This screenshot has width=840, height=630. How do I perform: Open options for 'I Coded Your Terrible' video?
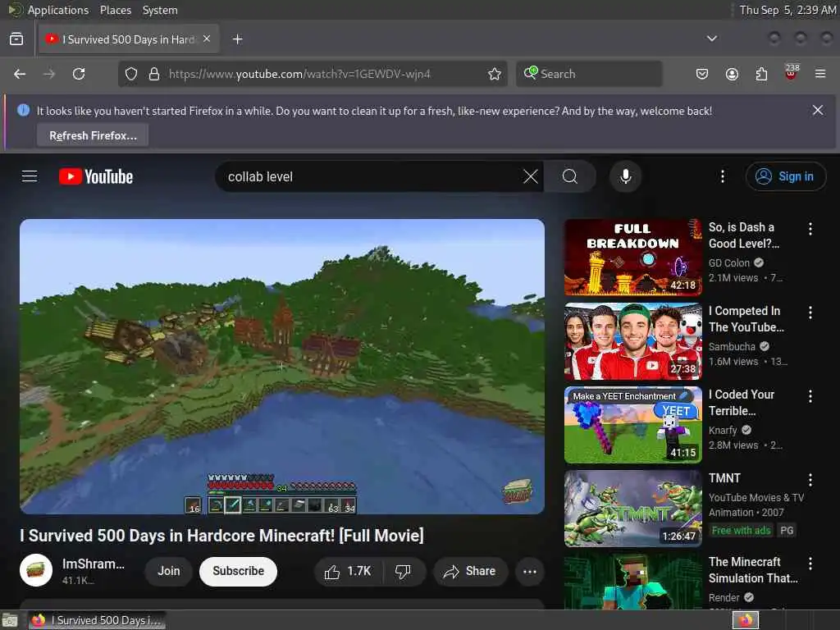[810, 396]
